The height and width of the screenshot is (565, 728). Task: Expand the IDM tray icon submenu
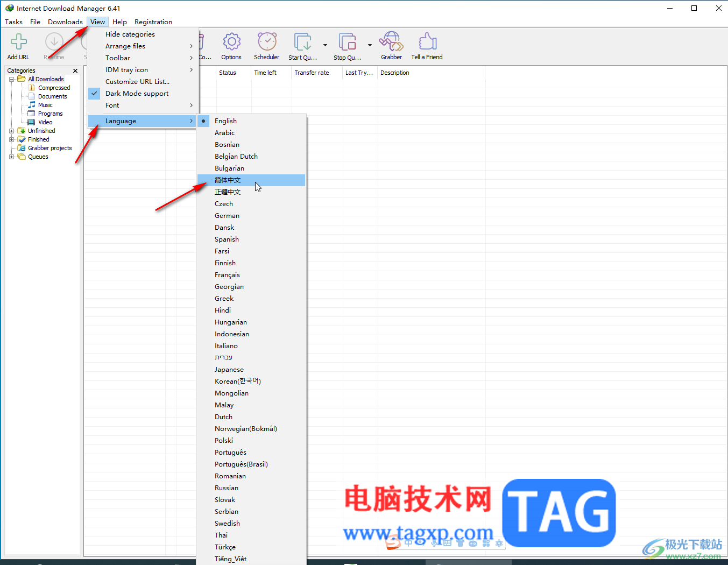143,70
